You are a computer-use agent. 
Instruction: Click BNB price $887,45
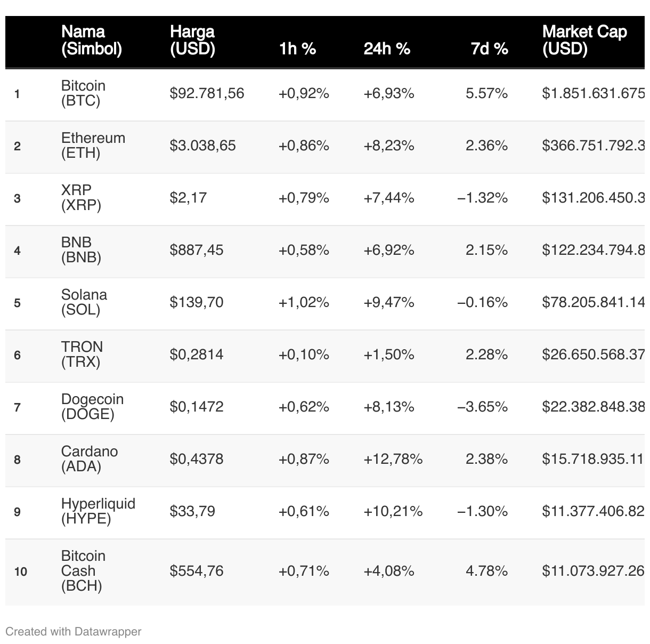coord(197,250)
